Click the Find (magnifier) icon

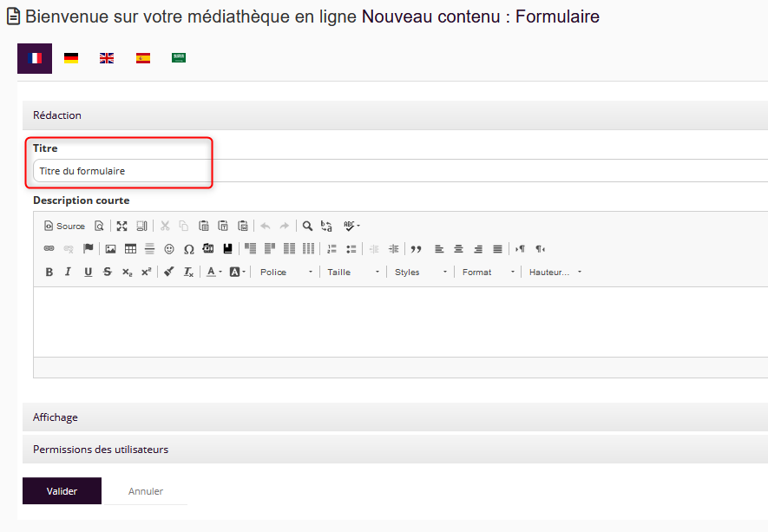[x=307, y=226]
